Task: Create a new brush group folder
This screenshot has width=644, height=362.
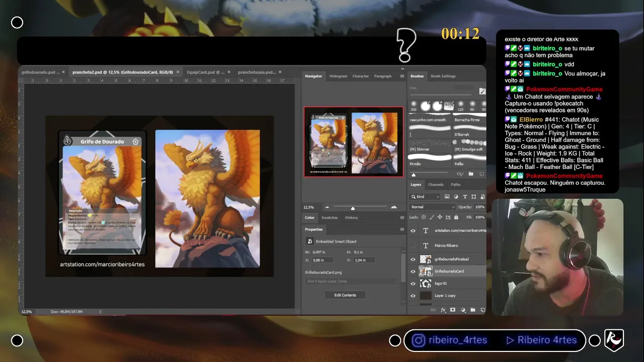Action: (x=471, y=174)
